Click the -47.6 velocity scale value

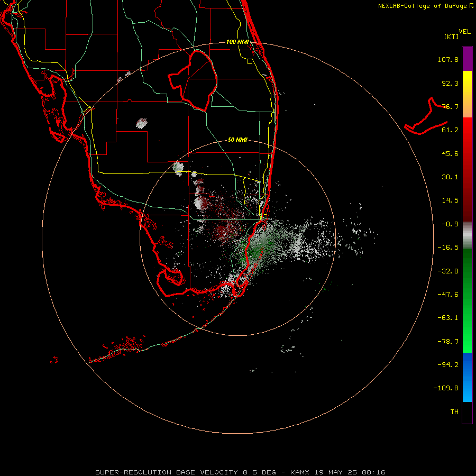pyautogui.click(x=448, y=295)
